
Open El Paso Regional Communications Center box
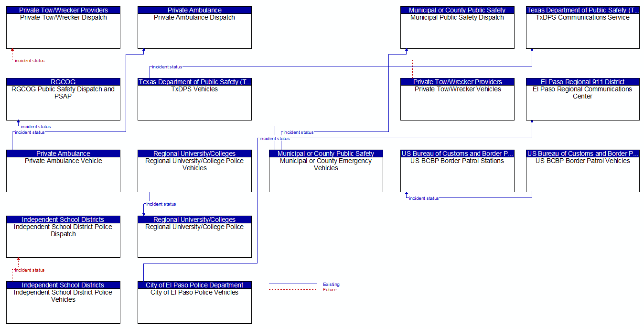tap(583, 99)
